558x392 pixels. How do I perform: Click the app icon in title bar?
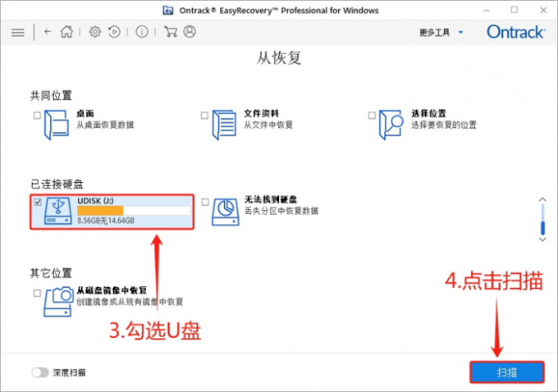pyautogui.click(x=168, y=11)
